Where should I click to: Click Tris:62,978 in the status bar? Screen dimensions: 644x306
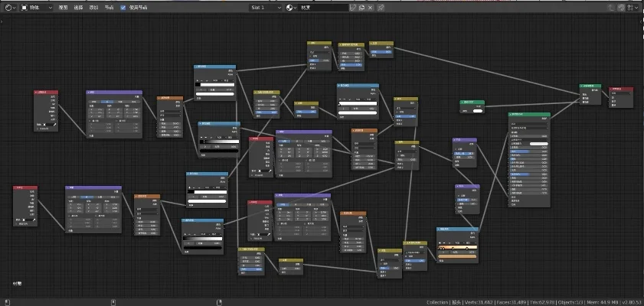coord(542,302)
